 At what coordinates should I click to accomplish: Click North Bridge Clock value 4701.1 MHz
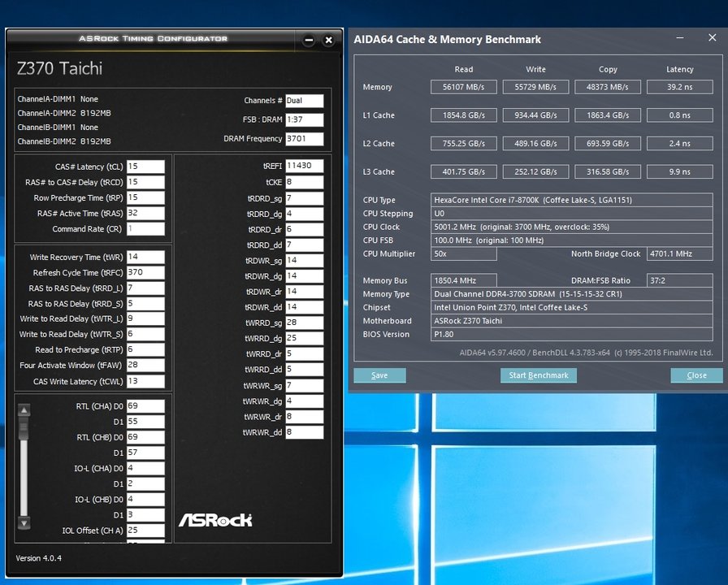680,254
